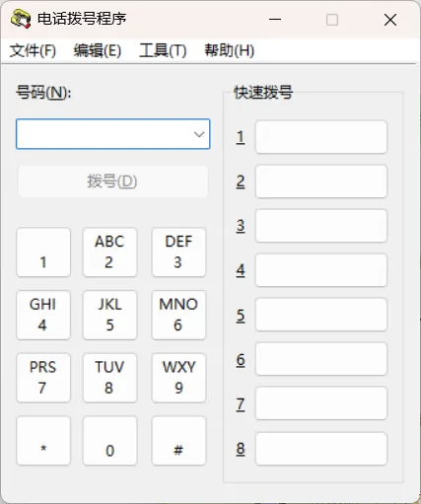Close the 电话拨号程序 window
Image resolution: width=421 pixels, height=504 pixels.
click(x=390, y=20)
